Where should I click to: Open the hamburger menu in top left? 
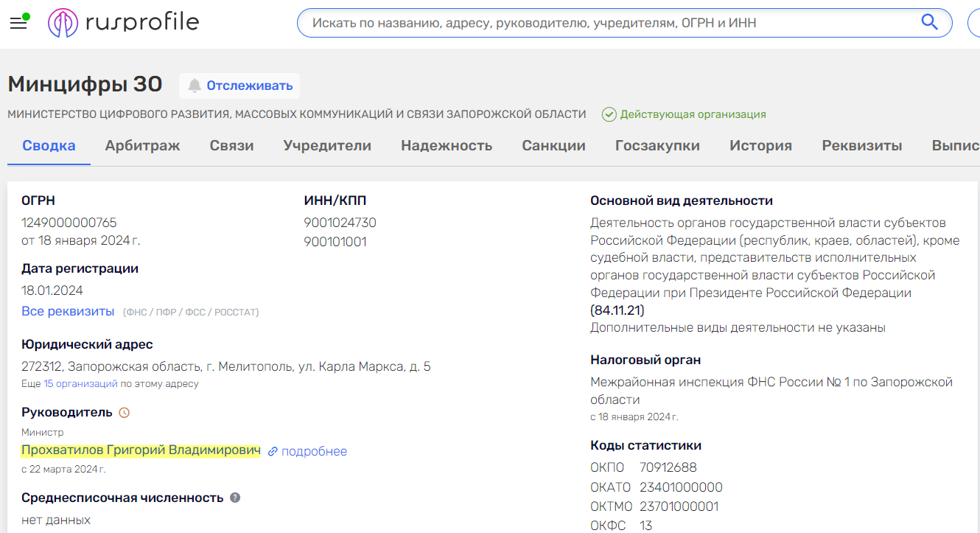point(18,22)
